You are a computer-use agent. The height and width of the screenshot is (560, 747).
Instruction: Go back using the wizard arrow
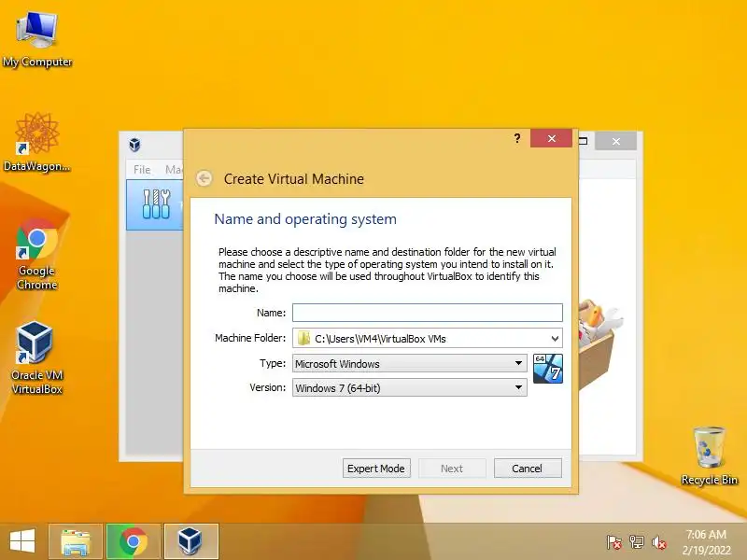(x=204, y=178)
